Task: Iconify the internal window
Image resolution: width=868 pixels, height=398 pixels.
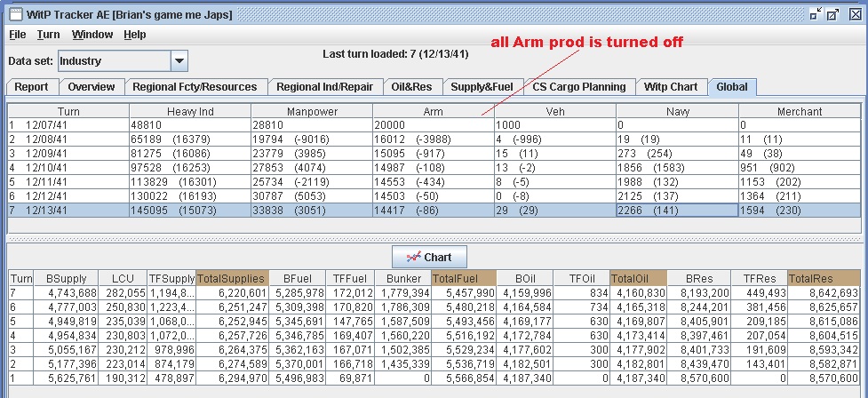Action: 816,14
